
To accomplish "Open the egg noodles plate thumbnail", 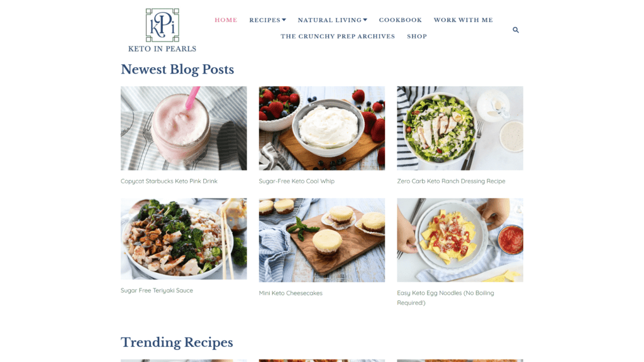I will pos(460,240).
